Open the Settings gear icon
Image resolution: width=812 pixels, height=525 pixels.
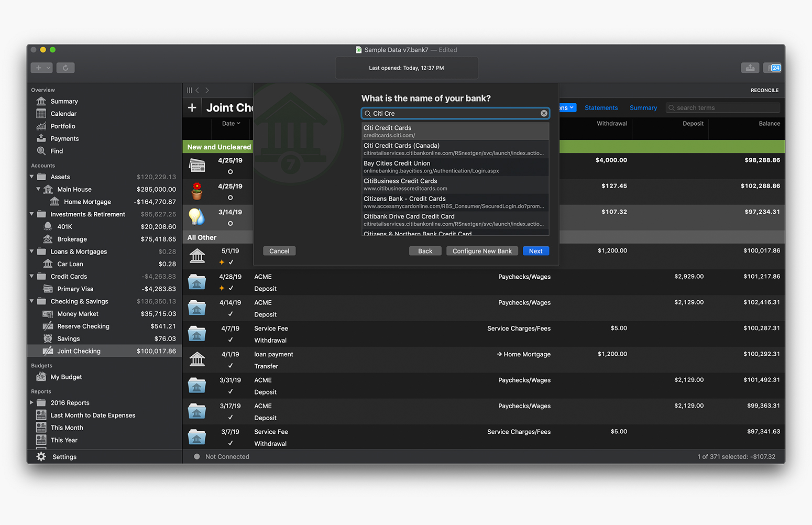[x=41, y=457]
